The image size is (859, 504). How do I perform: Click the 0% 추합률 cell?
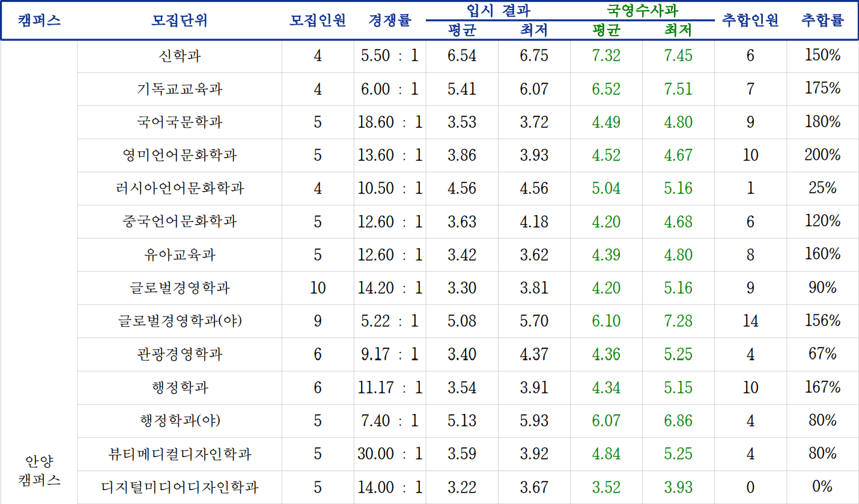(x=822, y=486)
